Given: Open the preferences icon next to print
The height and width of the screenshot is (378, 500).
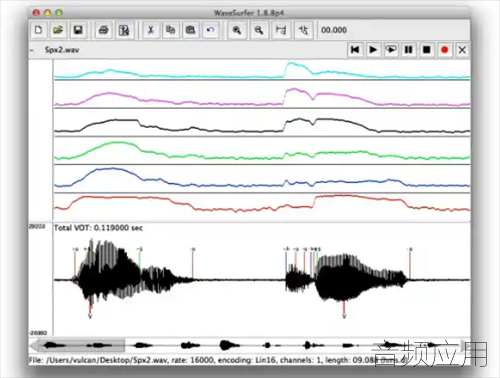Looking at the screenshot, I should 124,30.
